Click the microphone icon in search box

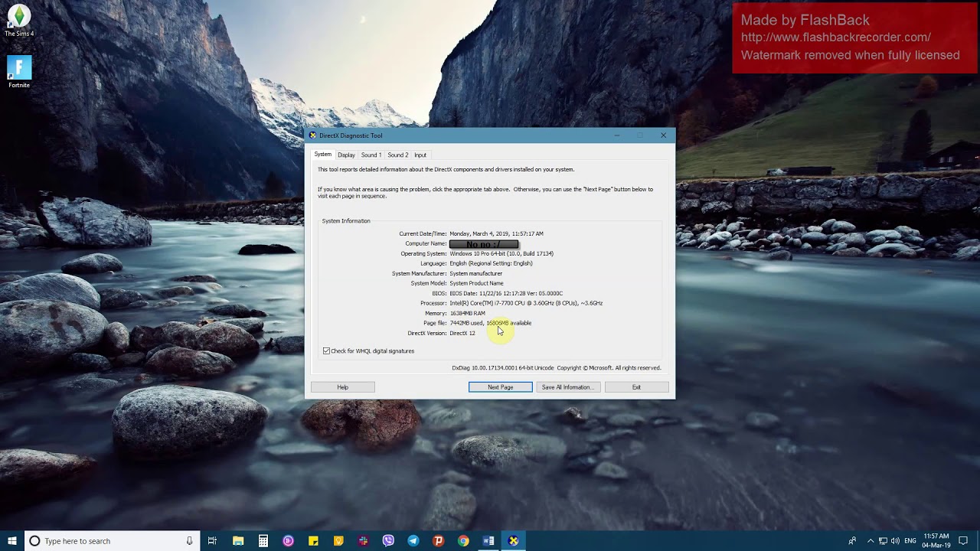(x=189, y=541)
